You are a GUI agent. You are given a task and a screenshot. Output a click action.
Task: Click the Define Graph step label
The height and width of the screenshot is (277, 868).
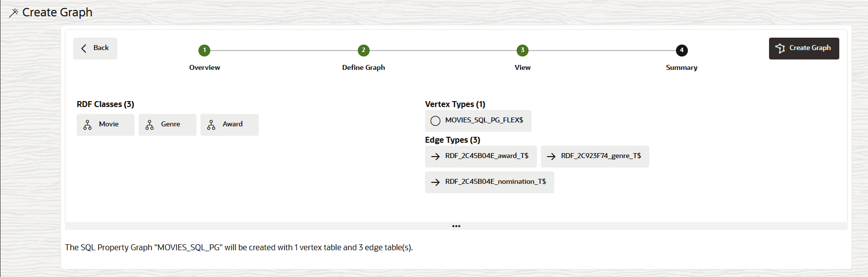coord(364,67)
